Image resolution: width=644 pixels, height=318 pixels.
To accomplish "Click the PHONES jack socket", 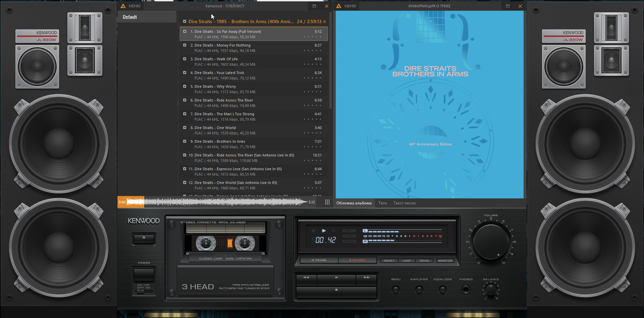I will point(466,290).
